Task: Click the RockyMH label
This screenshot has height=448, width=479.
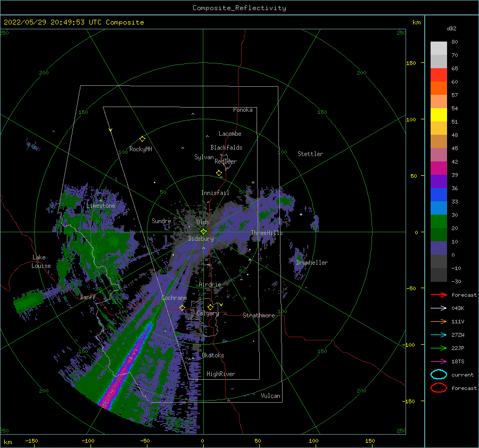Action: tap(141, 149)
